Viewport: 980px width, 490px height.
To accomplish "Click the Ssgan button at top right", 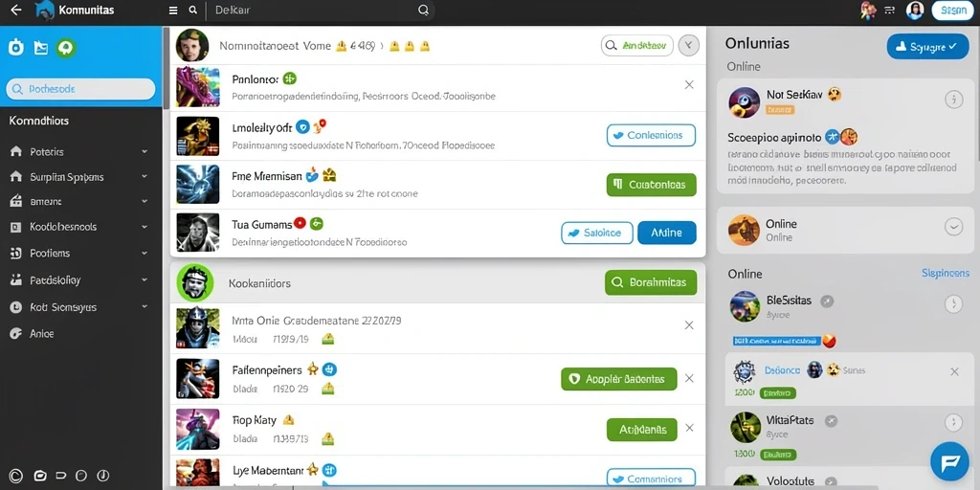I will 953,10.
